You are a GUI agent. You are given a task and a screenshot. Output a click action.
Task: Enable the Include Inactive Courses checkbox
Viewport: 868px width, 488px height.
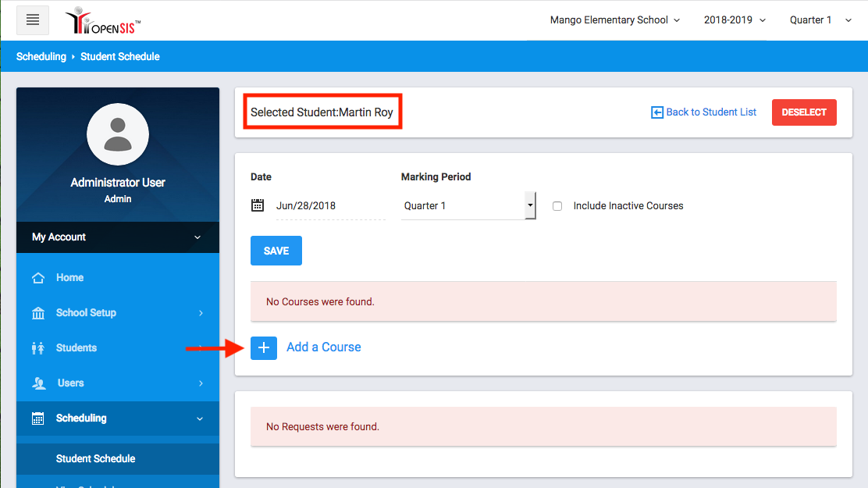pyautogui.click(x=557, y=206)
